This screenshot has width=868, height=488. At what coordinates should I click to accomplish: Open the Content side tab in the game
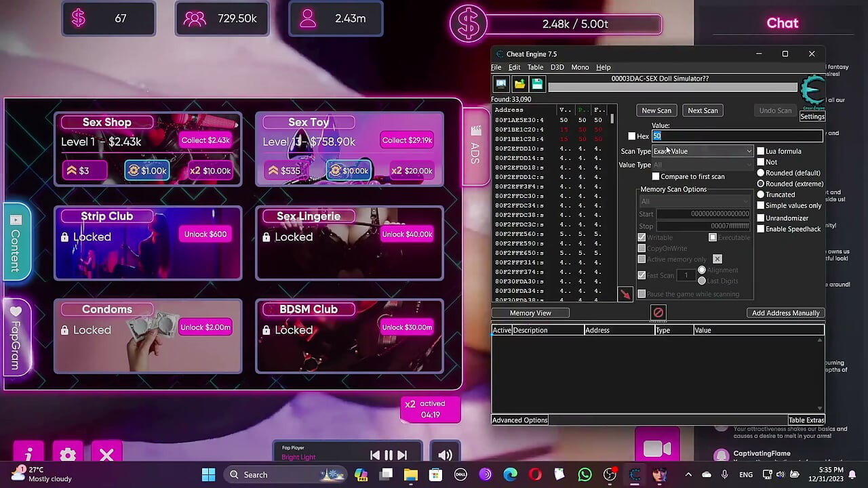(16, 241)
